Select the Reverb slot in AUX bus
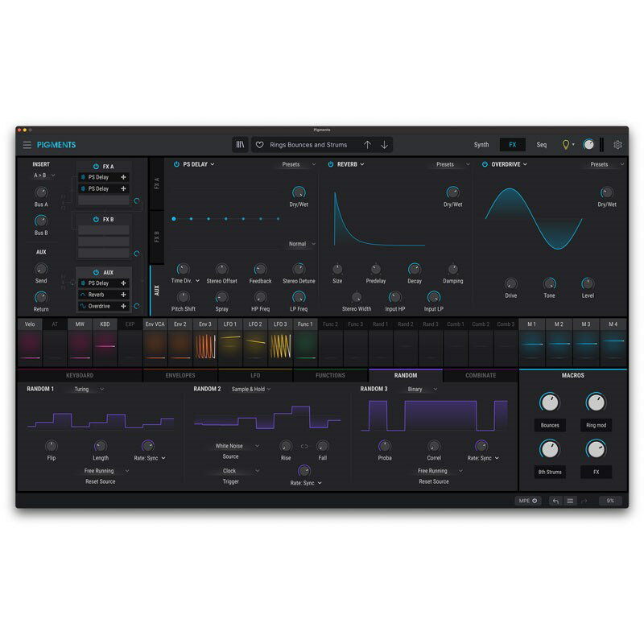 (x=104, y=295)
